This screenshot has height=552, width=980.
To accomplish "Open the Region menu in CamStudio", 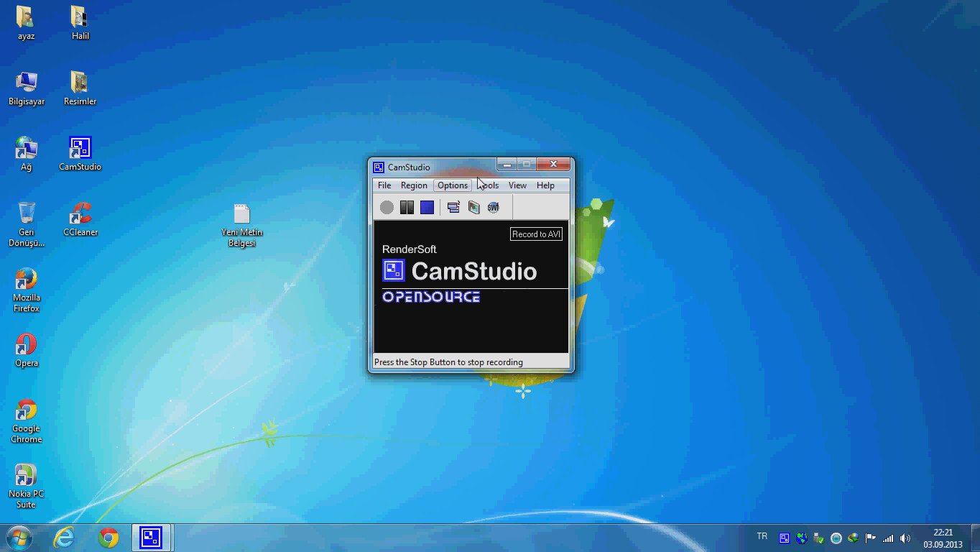I will point(414,185).
